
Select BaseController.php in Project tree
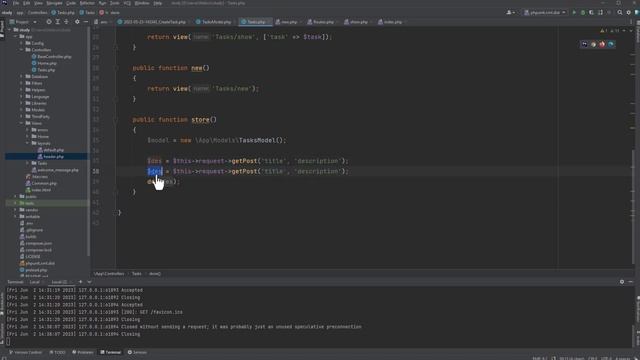coord(51,56)
